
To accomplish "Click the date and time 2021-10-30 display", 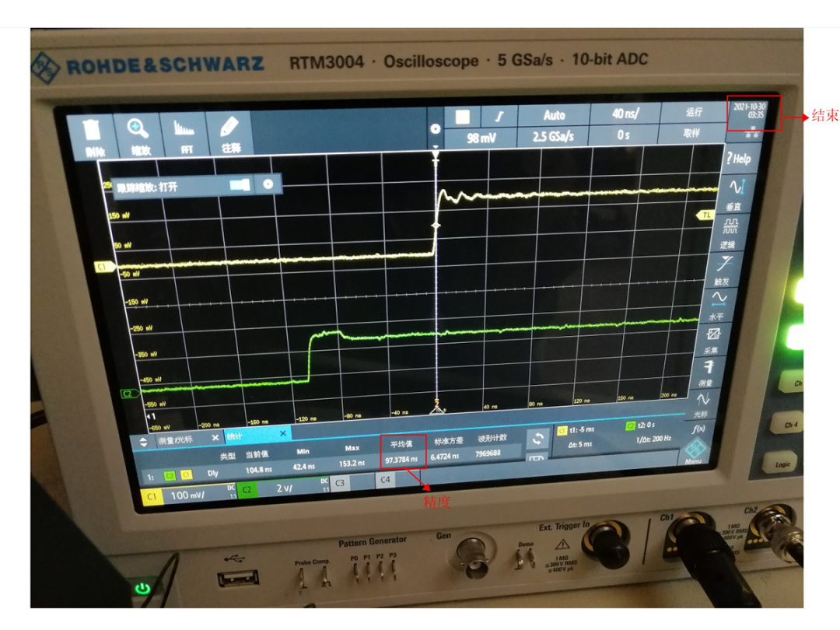I will tap(750, 110).
